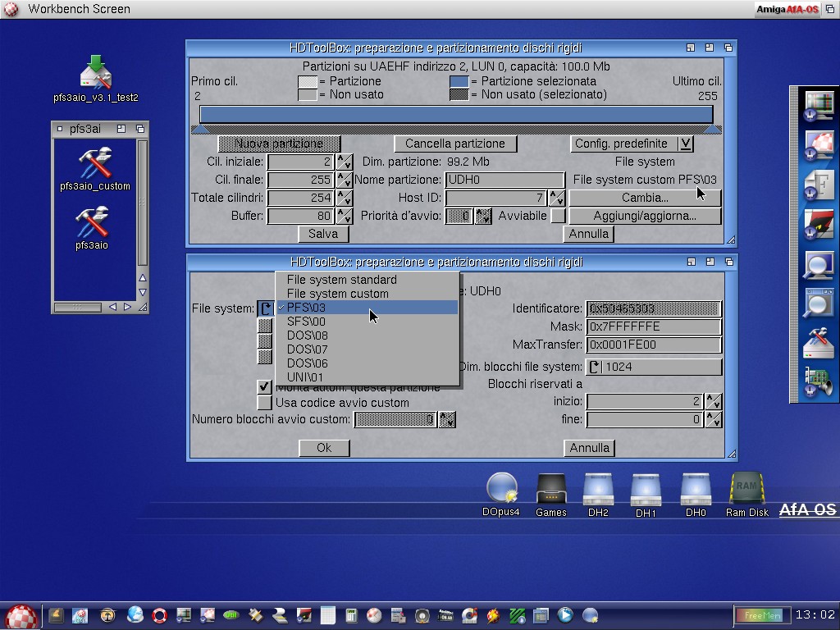Image resolution: width=840 pixels, height=630 pixels.
Task: Open the pfs3aio_v3.1_test2 installer icon
Action: [95, 74]
